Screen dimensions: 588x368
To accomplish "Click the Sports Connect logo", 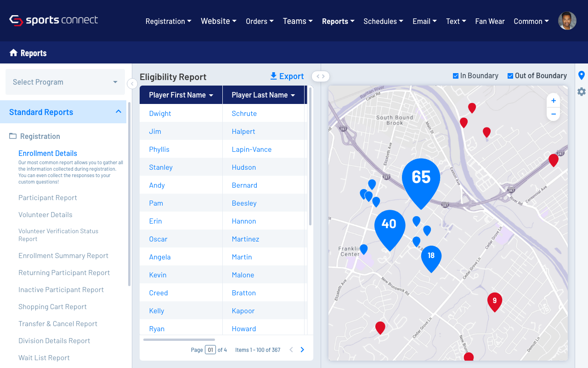I will (x=53, y=21).
